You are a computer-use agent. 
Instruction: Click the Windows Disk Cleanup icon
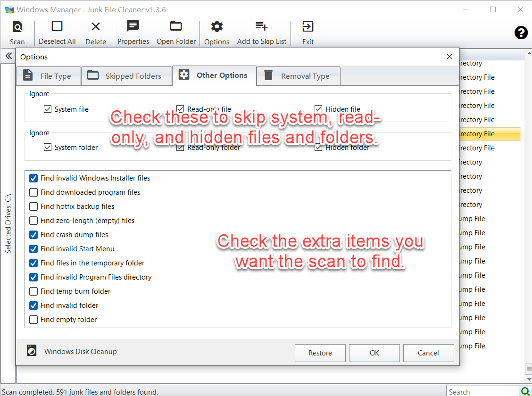(32, 350)
